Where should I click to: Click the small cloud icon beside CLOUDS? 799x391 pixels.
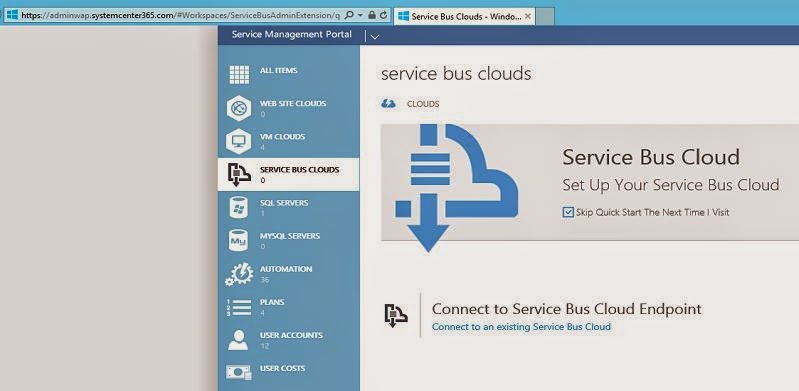388,104
